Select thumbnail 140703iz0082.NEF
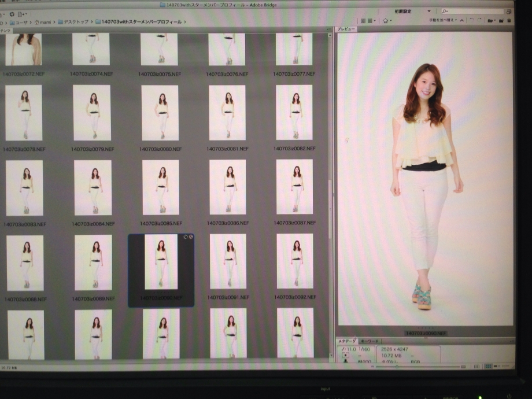This screenshot has height=399, width=532. pos(294,112)
